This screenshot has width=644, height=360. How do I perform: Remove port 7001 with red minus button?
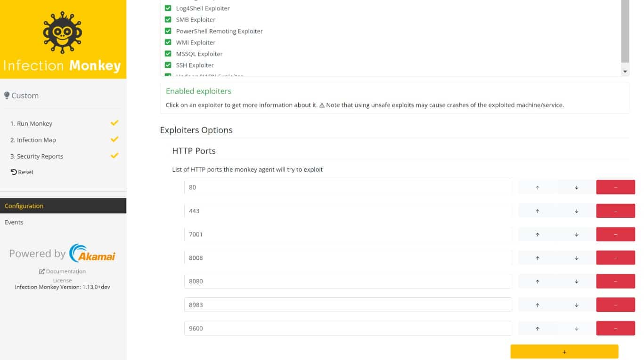(615, 234)
